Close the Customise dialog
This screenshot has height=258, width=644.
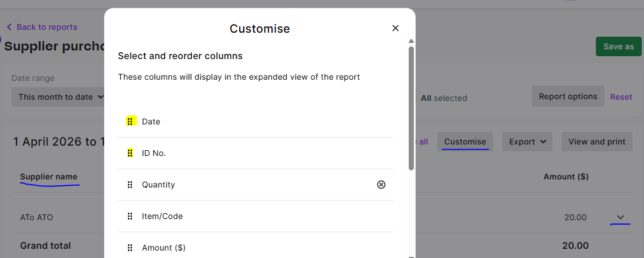pos(396,28)
